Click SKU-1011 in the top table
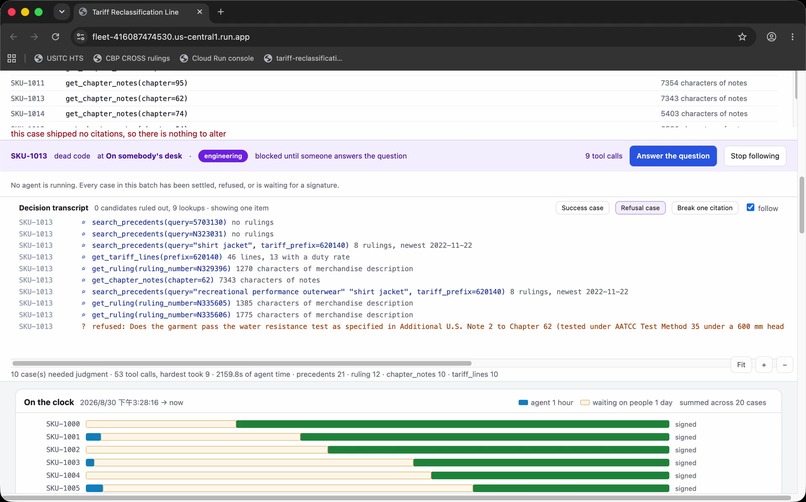This screenshot has width=806, height=502. pos(27,83)
